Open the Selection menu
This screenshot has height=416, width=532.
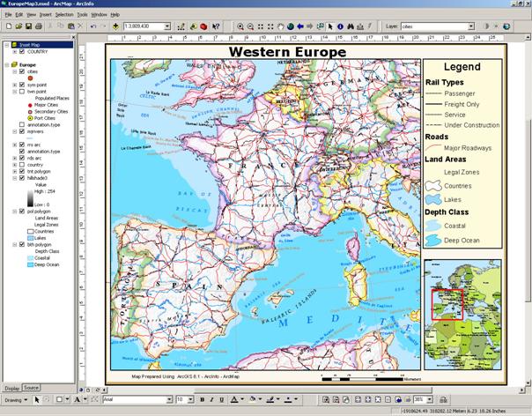tap(64, 15)
